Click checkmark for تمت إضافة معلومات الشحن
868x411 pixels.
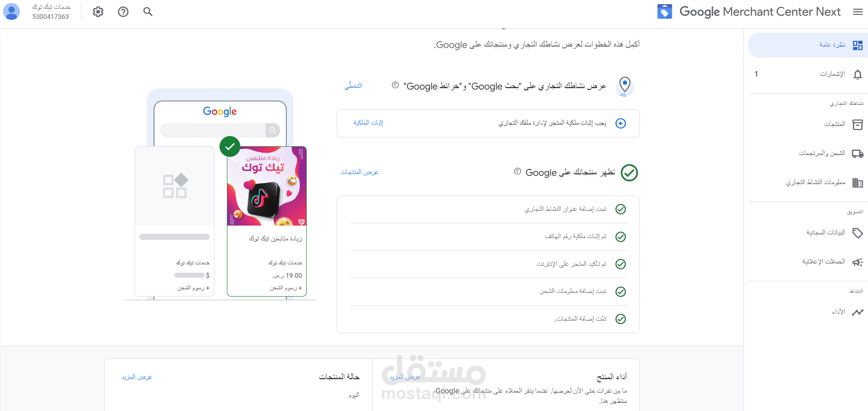pos(621,292)
